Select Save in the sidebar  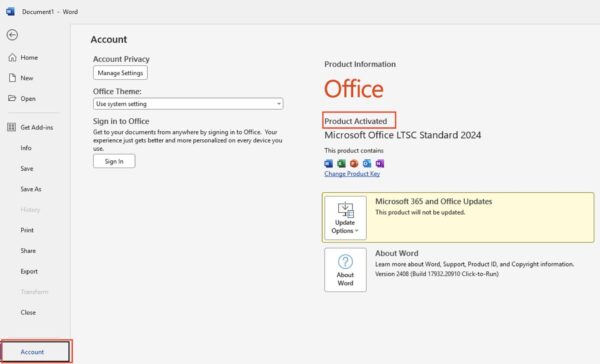click(27, 168)
